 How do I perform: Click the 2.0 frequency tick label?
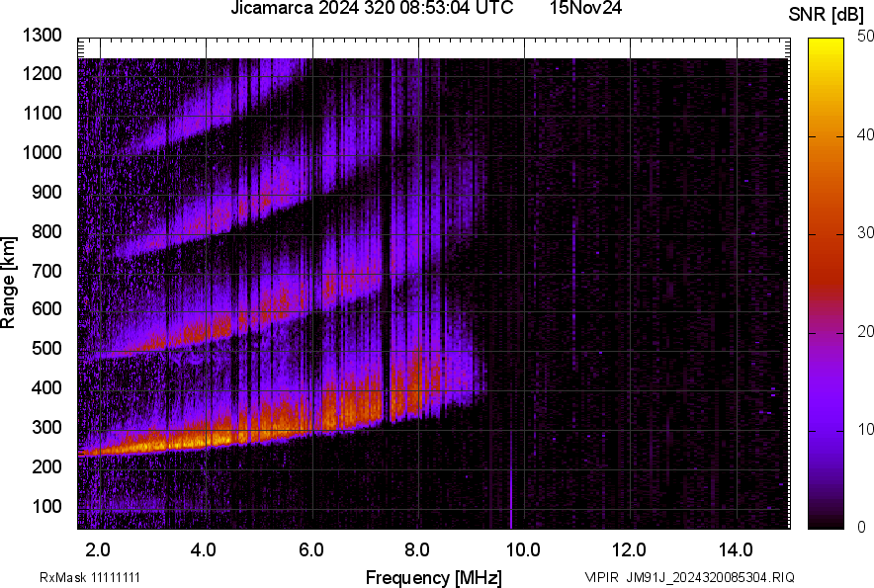pos(99,548)
